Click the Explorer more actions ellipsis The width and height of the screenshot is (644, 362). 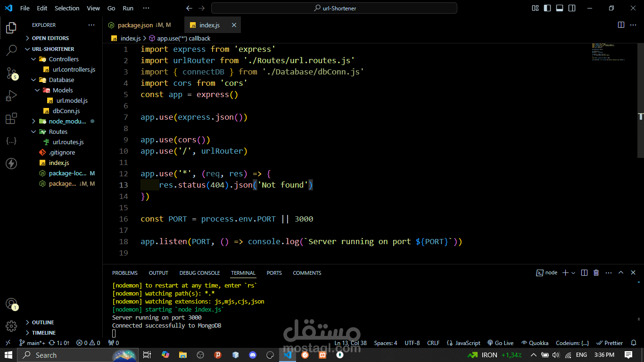[91, 25]
